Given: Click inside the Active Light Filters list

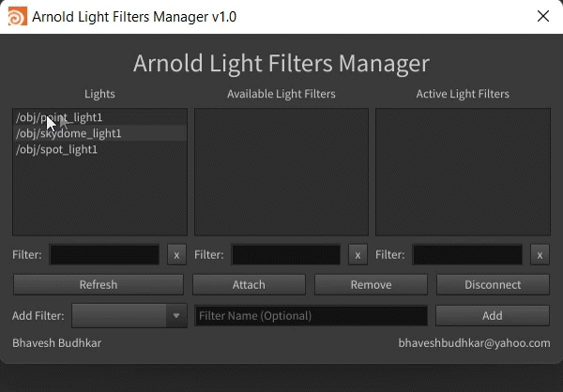Looking at the screenshot, I should click(463, 172).
